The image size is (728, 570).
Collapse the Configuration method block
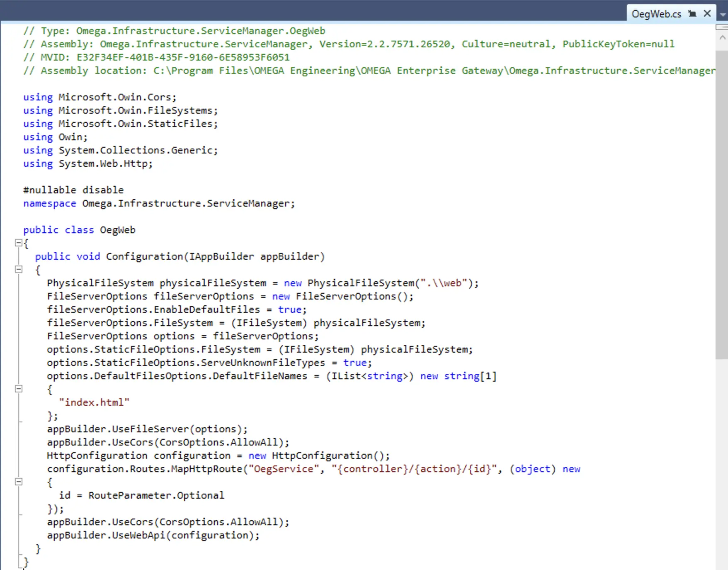pos(19,269)
